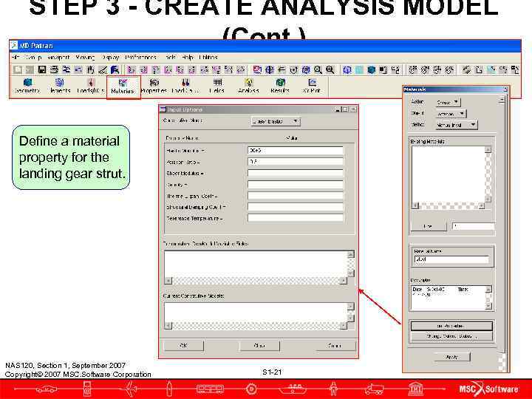
Task: Open the Loads/BCs application
Action: 90,86
